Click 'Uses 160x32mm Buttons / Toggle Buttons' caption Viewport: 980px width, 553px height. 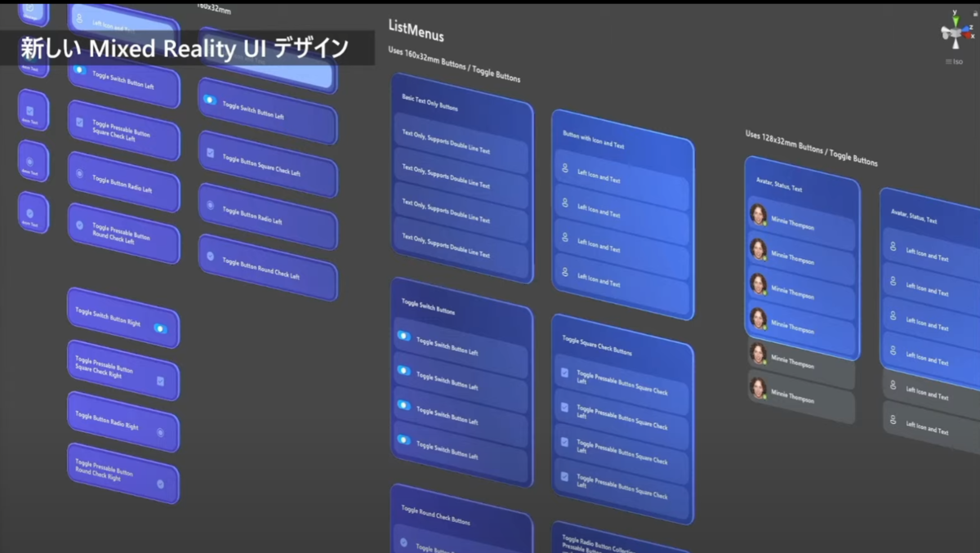(x=454, y=65)
